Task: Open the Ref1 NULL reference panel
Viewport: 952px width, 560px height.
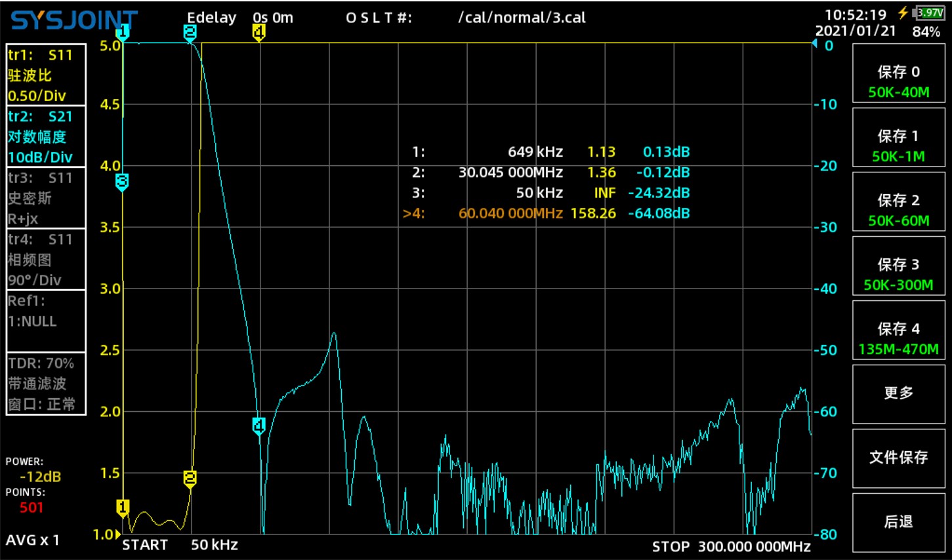Action: click(46, 321)
